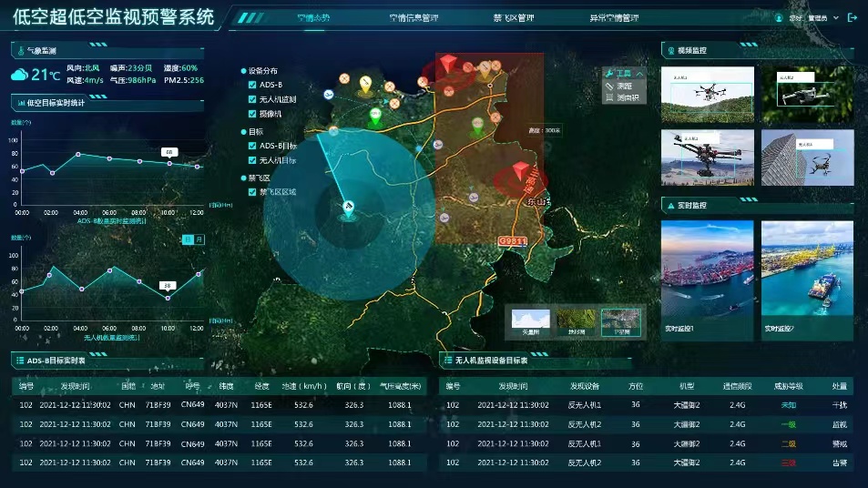Open the 禁飞区管理 tab
The image size is (868, 488).
(x=514, y=17)
